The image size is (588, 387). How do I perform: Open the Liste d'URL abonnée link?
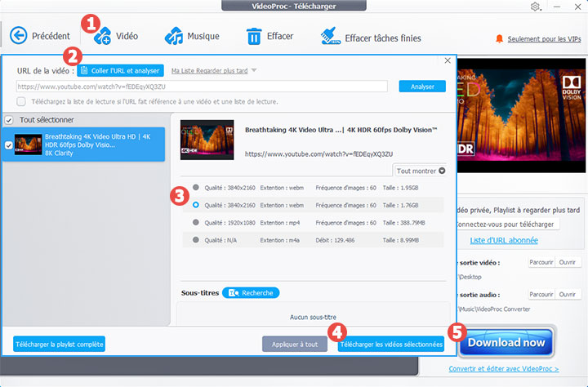pos(504,240)
